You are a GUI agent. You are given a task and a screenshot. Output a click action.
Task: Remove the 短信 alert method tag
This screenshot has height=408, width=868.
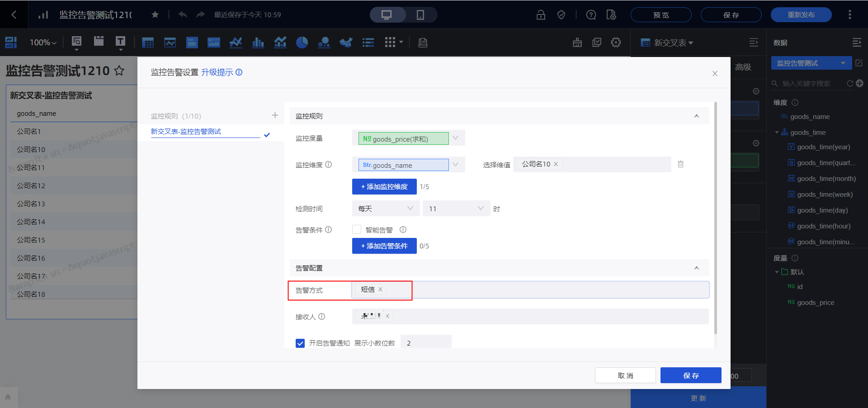tap(380, 289)
